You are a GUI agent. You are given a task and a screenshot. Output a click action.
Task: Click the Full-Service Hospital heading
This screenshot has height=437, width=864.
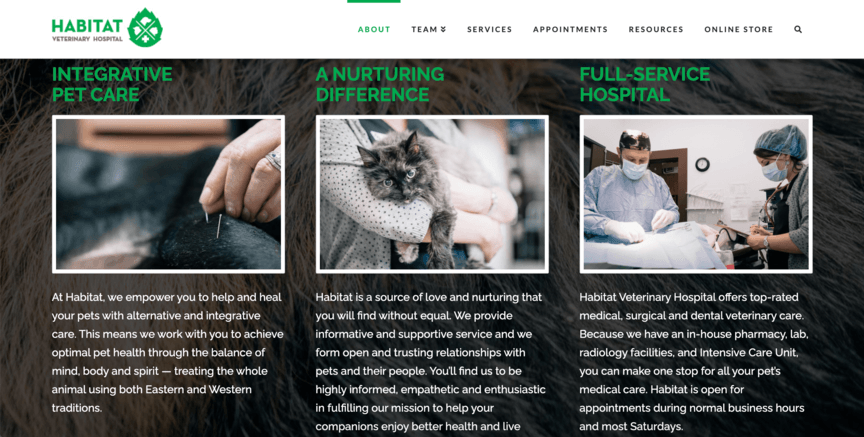(645, 84)
